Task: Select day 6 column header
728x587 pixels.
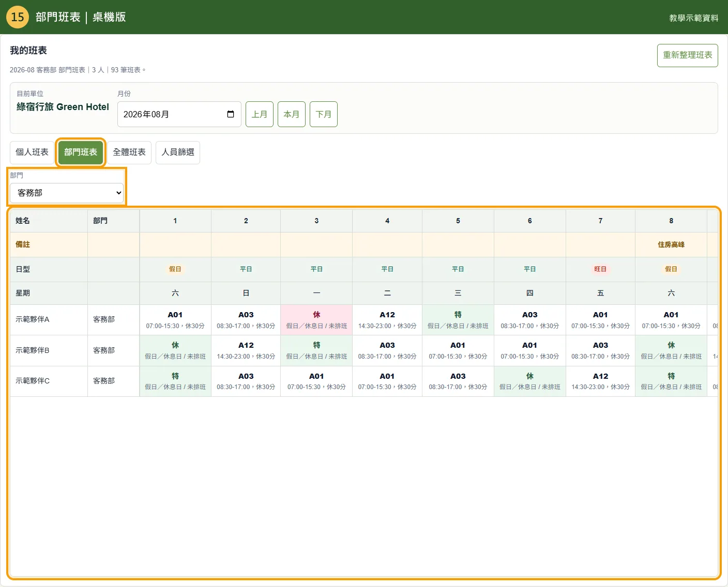Action: pyautogui.click(x=530, y=221)
